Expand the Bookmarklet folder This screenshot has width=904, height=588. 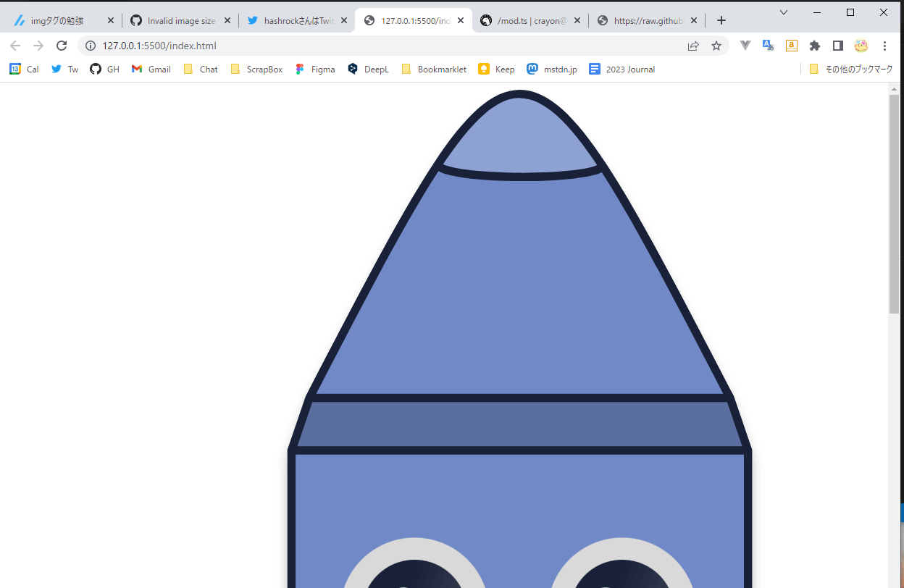[x=434, y=69]
